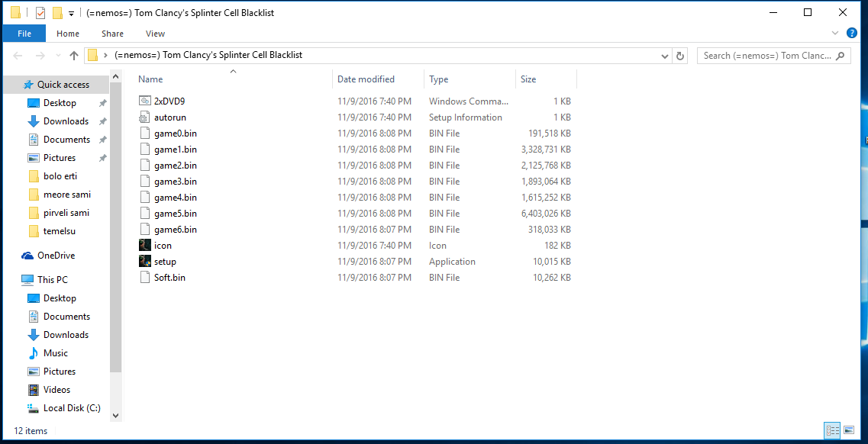Go forward with the right arrow button

click(40, 55)
